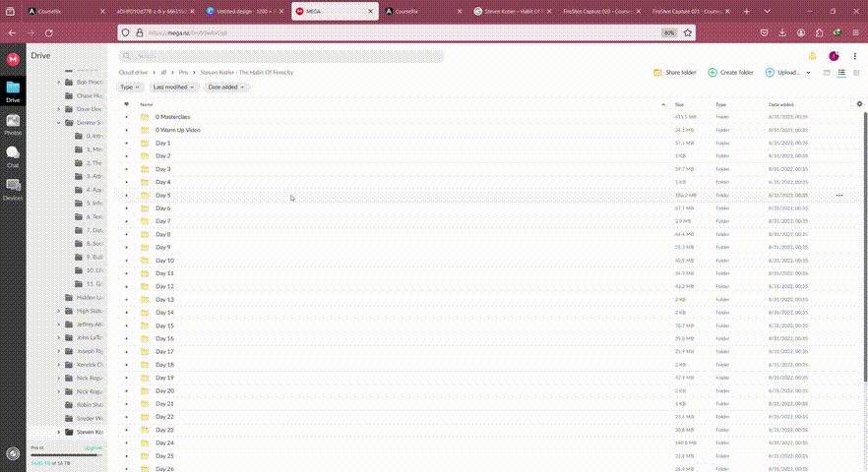
Task: Click the file list vertical scrollbar
Action: pyautogui.click(x=865, y=246)
